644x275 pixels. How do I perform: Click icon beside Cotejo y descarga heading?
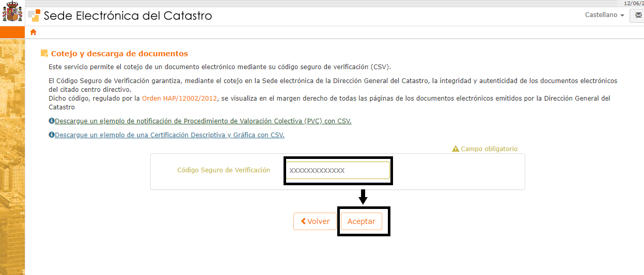44,54
